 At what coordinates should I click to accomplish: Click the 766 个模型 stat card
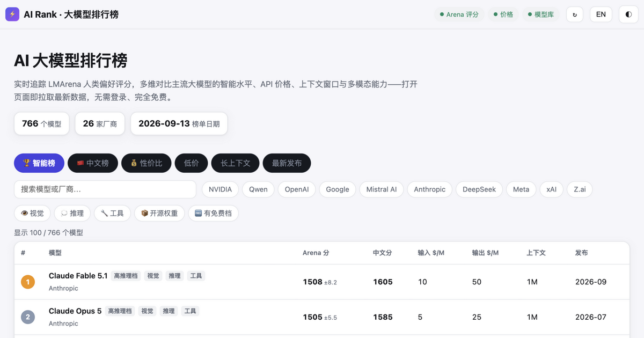42,123
